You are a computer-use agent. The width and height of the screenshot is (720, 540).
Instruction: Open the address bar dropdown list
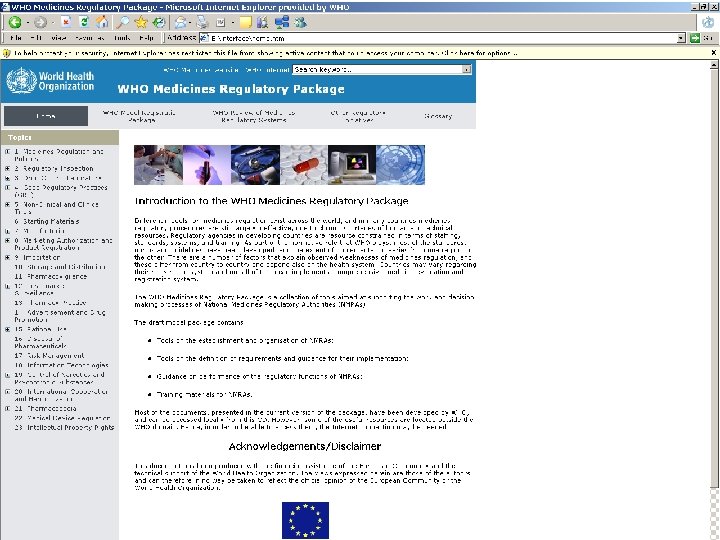click(681, 38)
